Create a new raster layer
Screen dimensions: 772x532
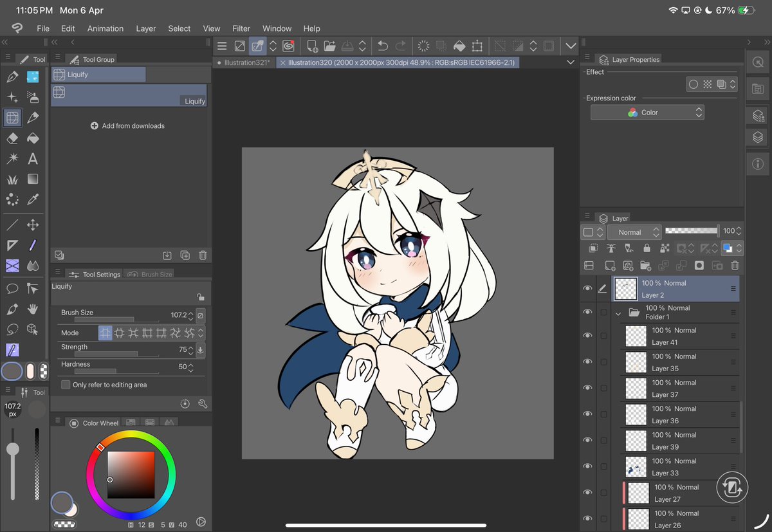click(610, 265)
